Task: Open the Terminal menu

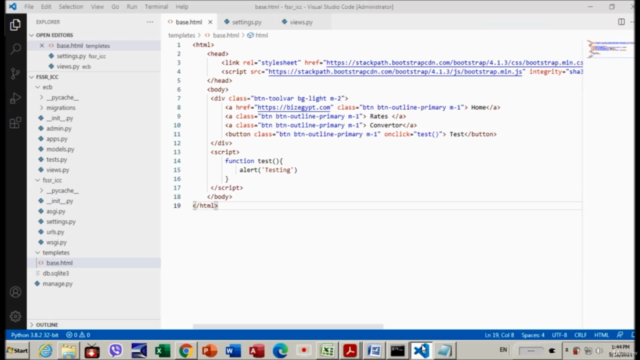Action: [x=156, y=7]
